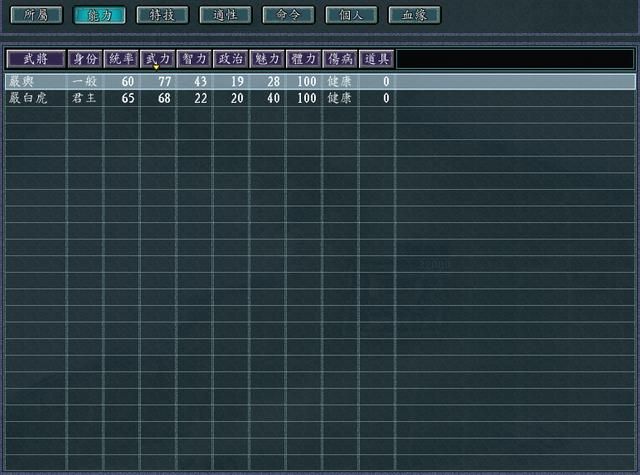Screen dimensions: 640x475
Task: Show the 適性 tab
Action: (x=224, y=15)
